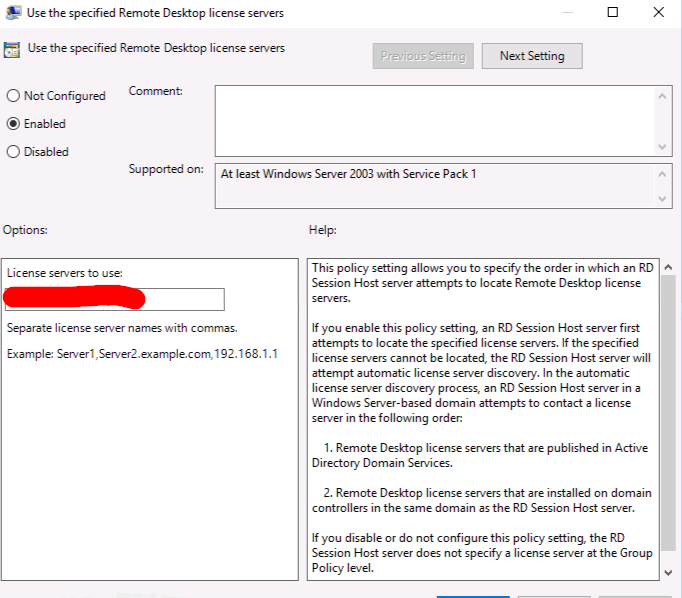
Task: Click help paragraph 'If you disable or do not configure'
Action: click(x=482, y=553)
